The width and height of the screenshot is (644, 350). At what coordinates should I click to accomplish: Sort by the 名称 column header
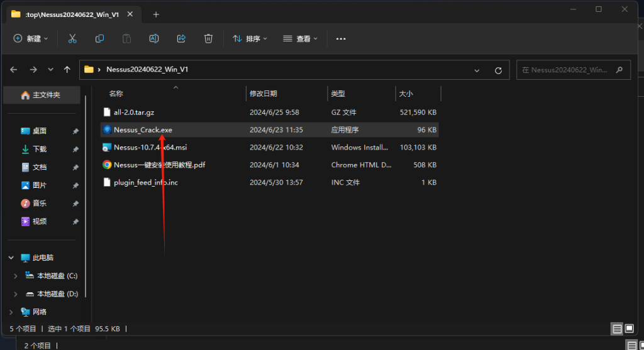[x=116, y=94]
